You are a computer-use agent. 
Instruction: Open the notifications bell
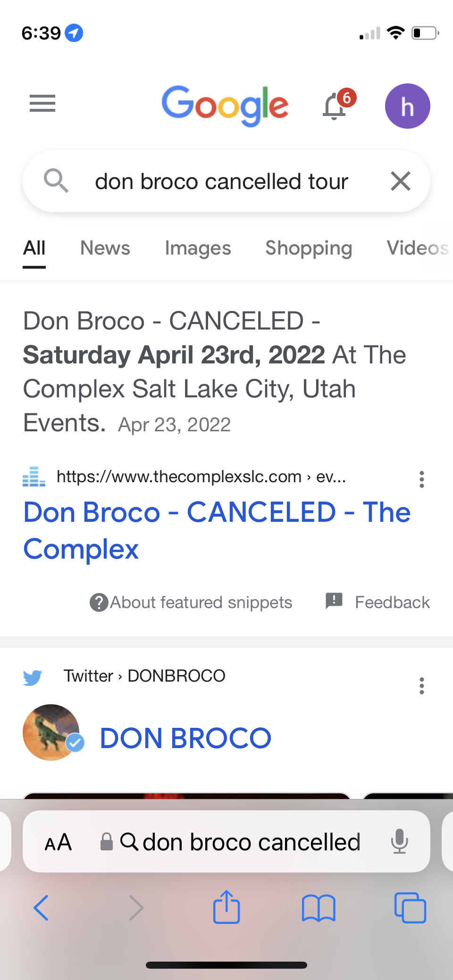pyautogui.click(x=335, y=106)
